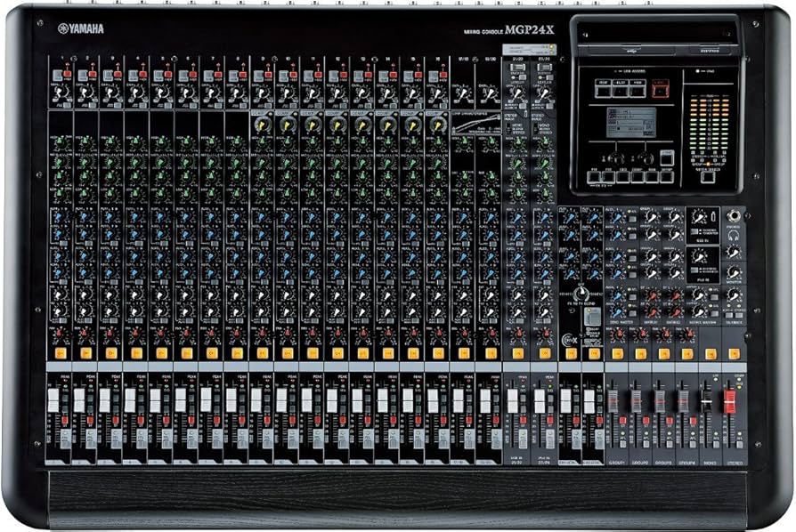Open the GEQ graphic equalizer section

coord(622,175)
